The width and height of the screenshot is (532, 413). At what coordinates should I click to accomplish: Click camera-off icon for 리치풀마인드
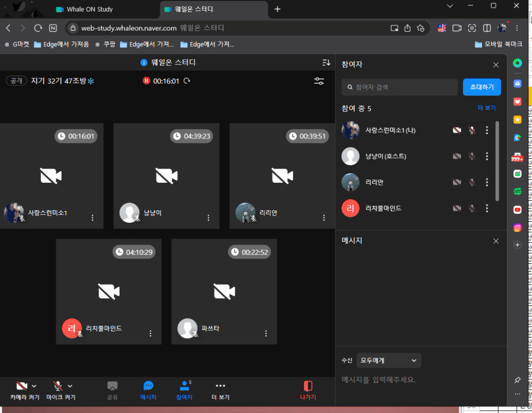457,208
